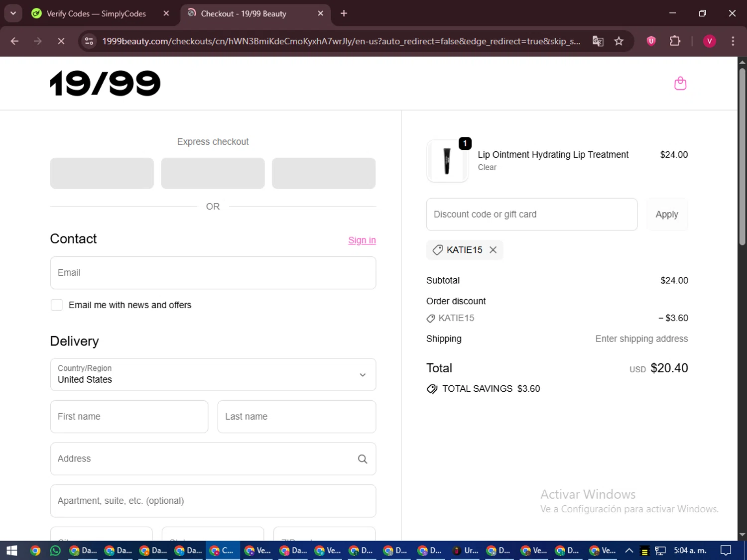
Task: Close the Verify Codes SimplyCodes tab
Action: [166, 13]
